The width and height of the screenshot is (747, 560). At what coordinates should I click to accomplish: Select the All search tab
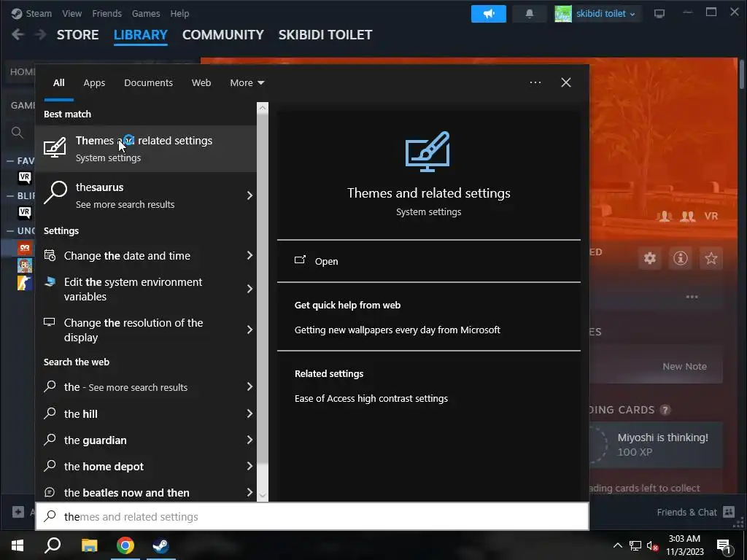point(58,82)
